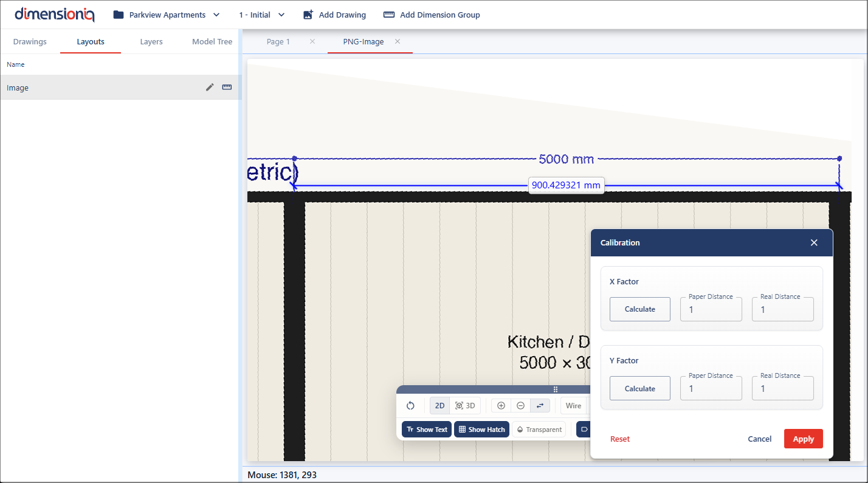Screen dimensions: 868x483
Task: Open the Parkview Apartments project dropdown
Action: point(167,15)
